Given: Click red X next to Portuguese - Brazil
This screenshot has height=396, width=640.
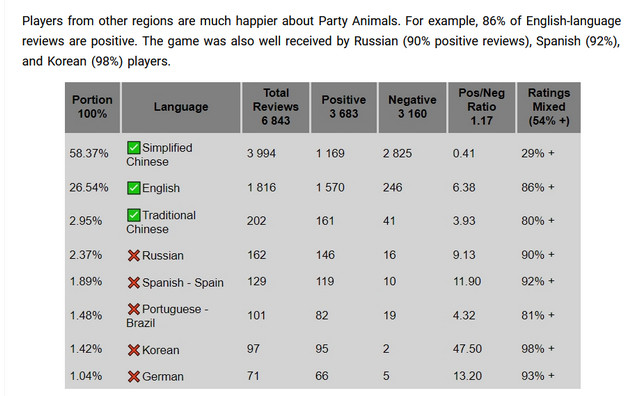Looking at the screenshot, I should [x=133, y=309].
